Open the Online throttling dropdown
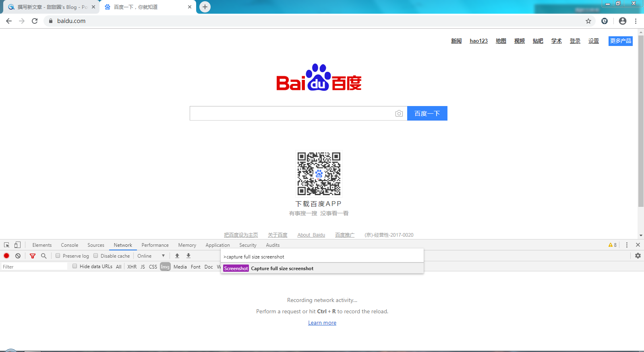 pyautogui.click(x=151, y=256)
